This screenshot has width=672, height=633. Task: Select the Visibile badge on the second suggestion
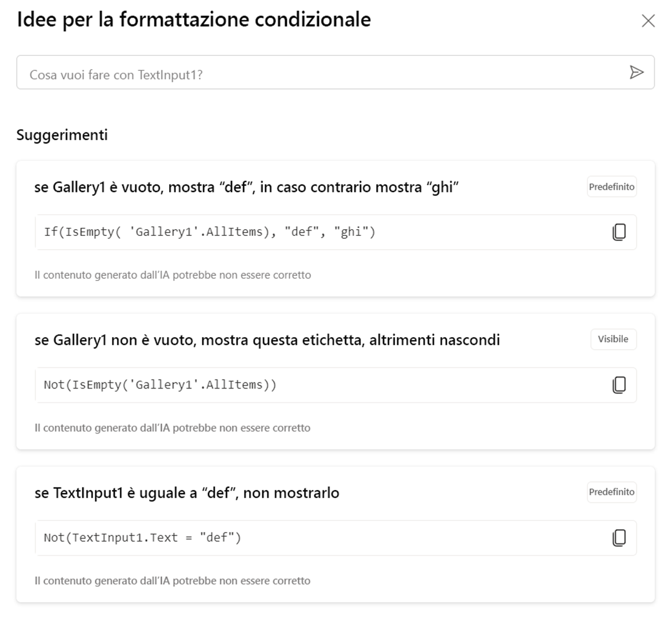click(613, 339)
